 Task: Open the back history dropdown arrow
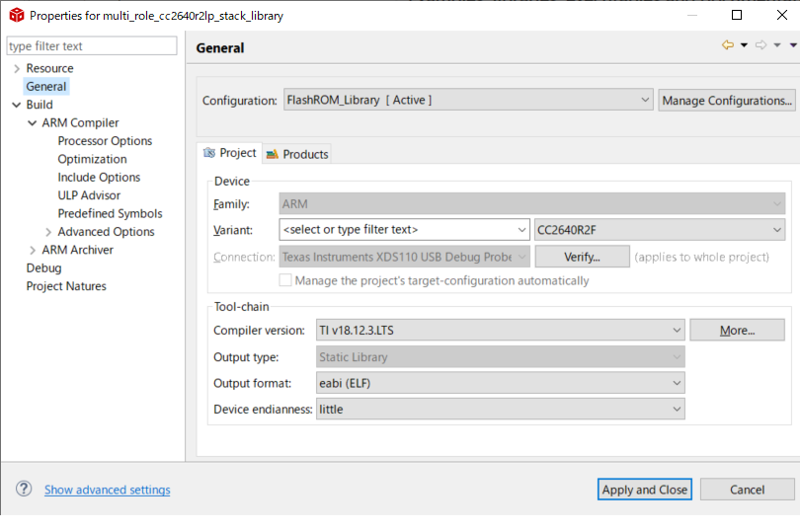point(744,45)
